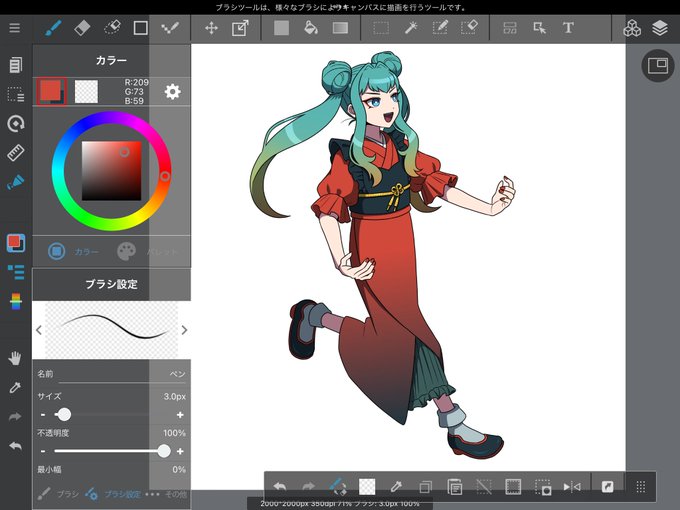Image resolution: width=680 pixels, height=510 pixels.
Task: Decrease brush size with minus button
Action: (x=42, y=415)
